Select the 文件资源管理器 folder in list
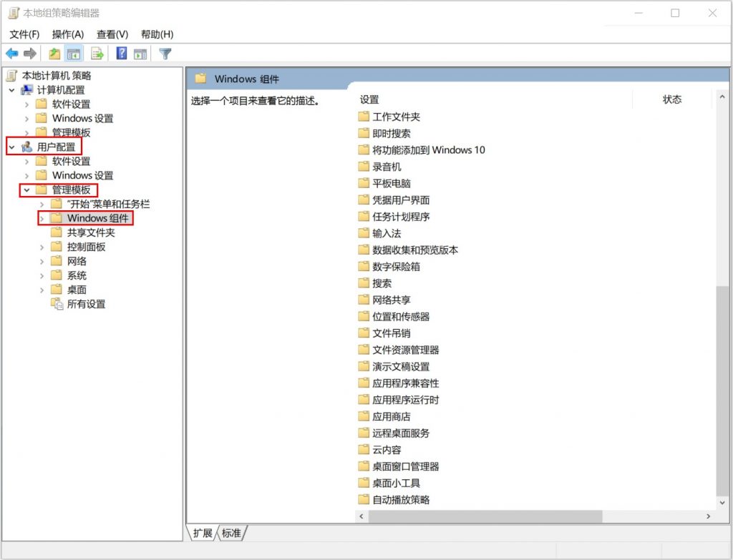The height and width of the screenshot is (560, 733). [405, 350]
